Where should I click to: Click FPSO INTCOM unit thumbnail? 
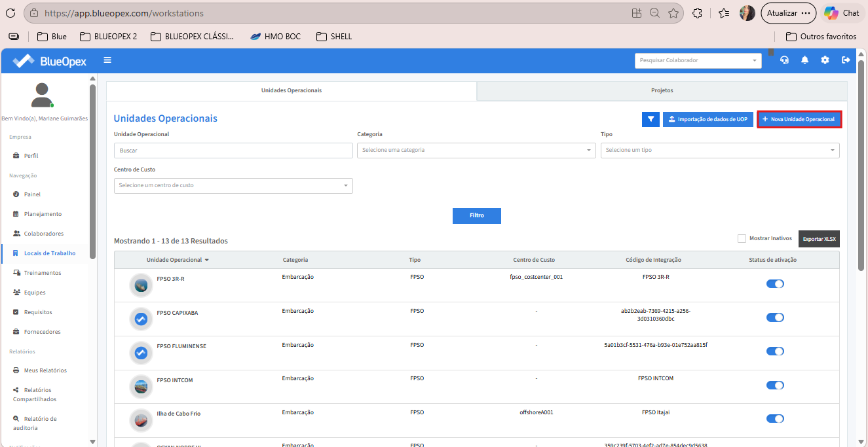[x=141, y=387]
